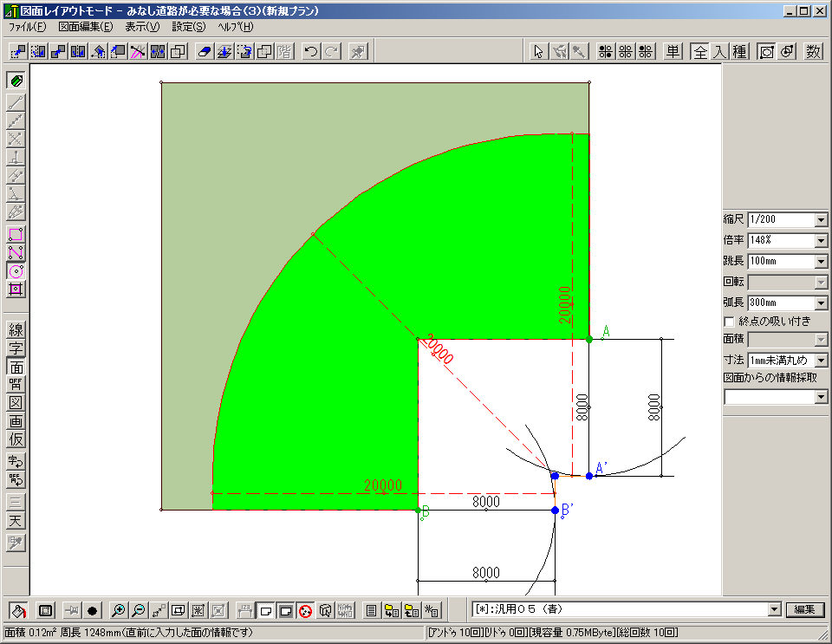The image size is (832, 644).
Task: Click the black filled circle icon
Action: 93,610
